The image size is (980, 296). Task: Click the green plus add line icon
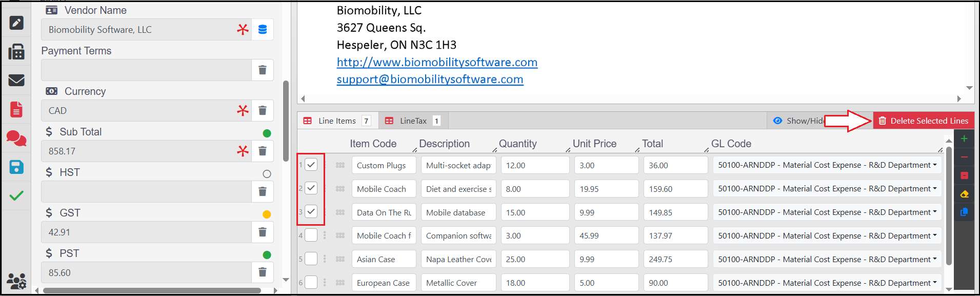(x=964, y=139)
